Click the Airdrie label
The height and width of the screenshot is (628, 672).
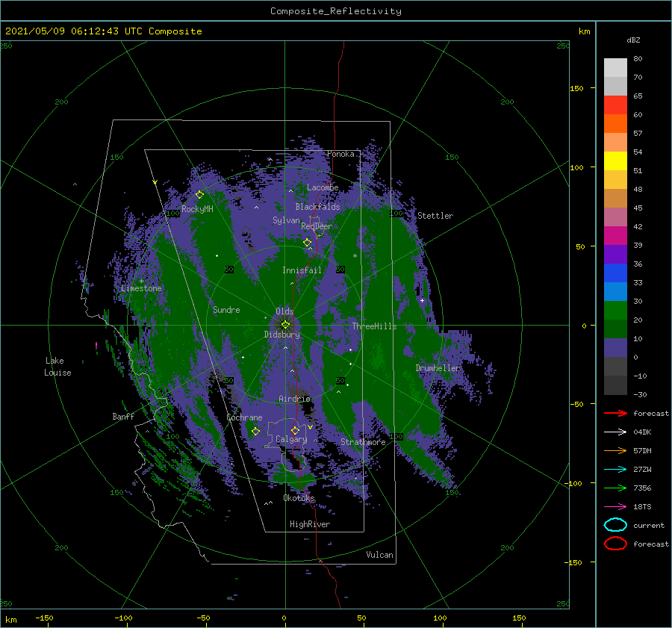click(294, 399)
